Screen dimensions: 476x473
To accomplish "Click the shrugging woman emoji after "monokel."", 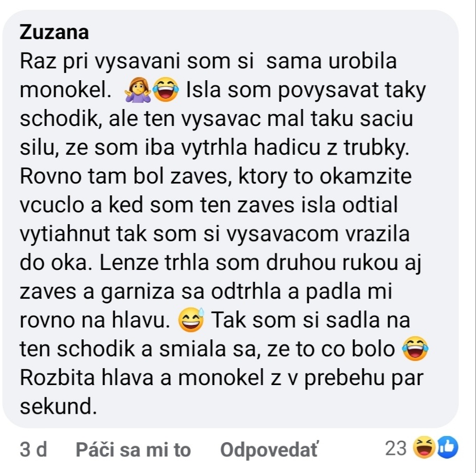I will tap(137, 90).
